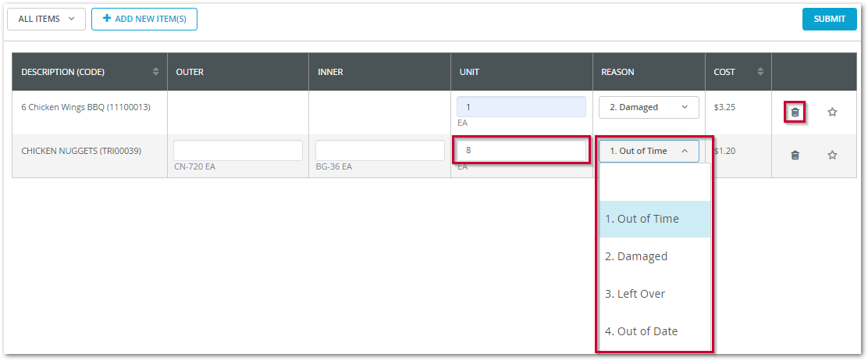Select '4. Out of Date' option
Screen dimensions: 868x361
[x=653, y=331]
